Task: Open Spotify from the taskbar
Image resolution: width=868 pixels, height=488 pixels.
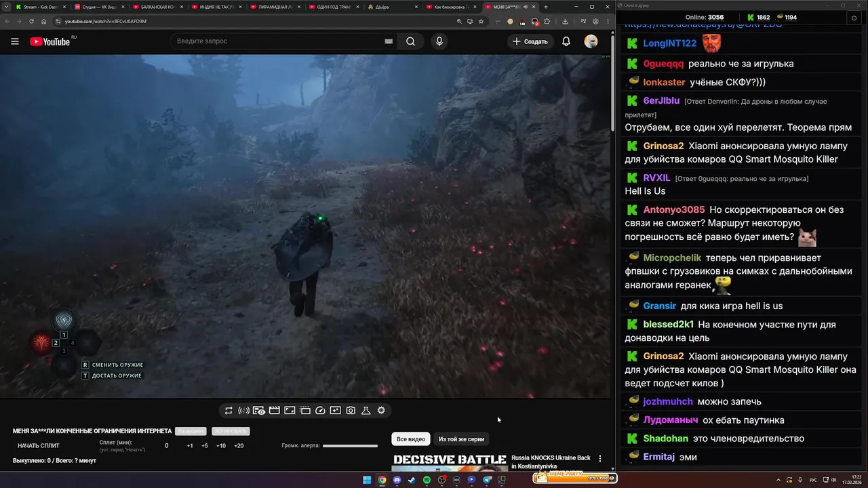Action: [x=427, y=480]
